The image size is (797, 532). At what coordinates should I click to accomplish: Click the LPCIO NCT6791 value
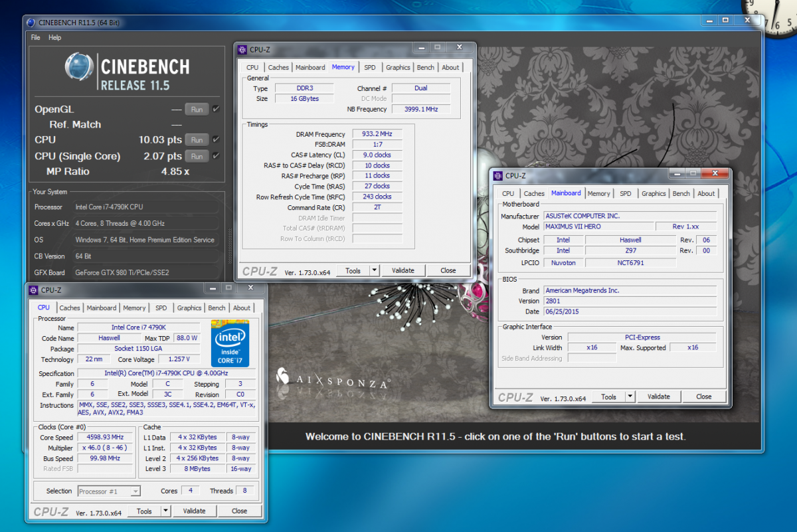(x=630, y=263)
